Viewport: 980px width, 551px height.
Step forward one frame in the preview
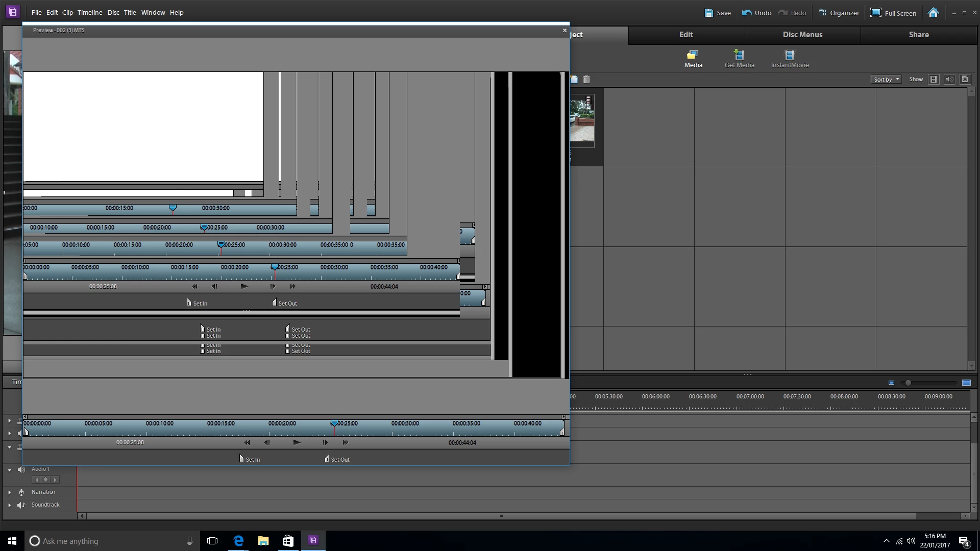[x=325, y=442]
